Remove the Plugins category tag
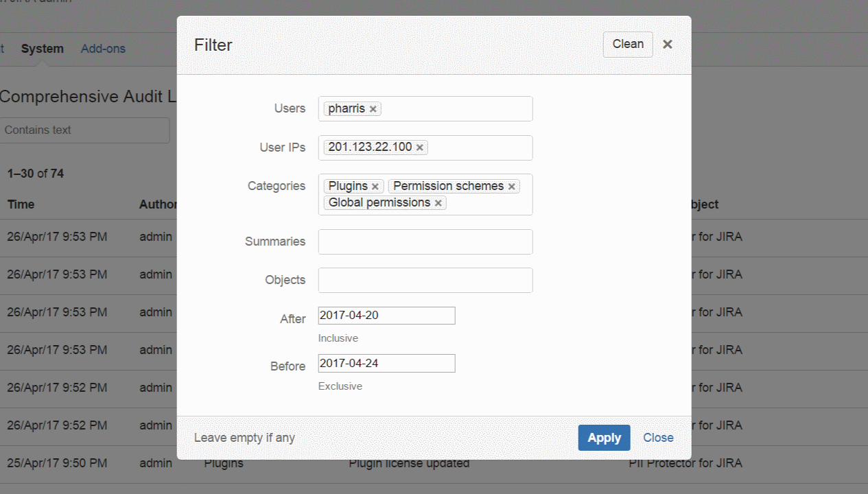Screen dimensions: 868x494 click(x=375, y=187)
